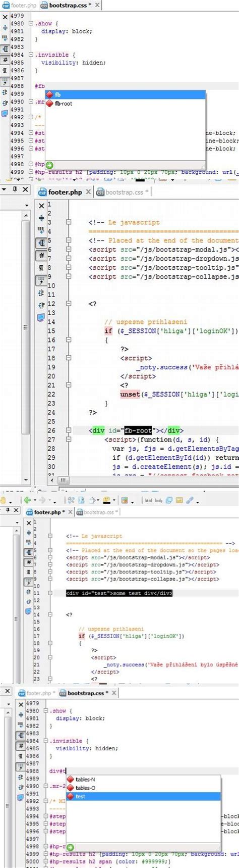Activate the footer.php tab in fb-root editor window

pos(60,192)
